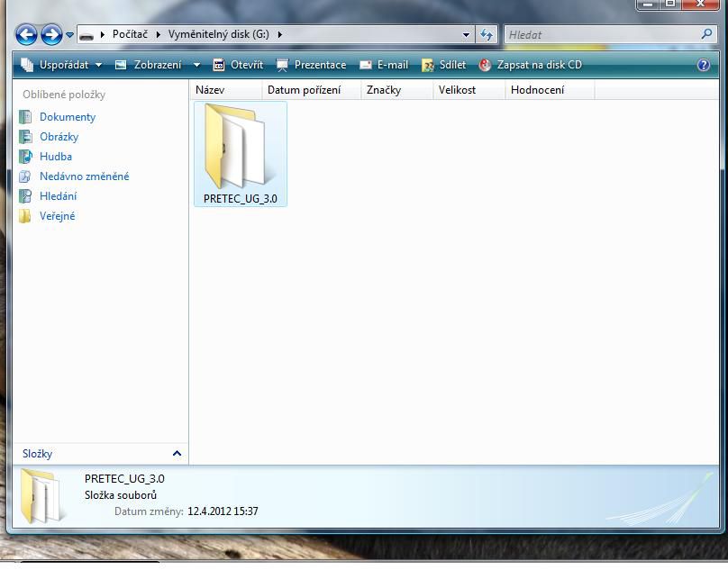Start Prezentace slideshow from toolbar

311,65
